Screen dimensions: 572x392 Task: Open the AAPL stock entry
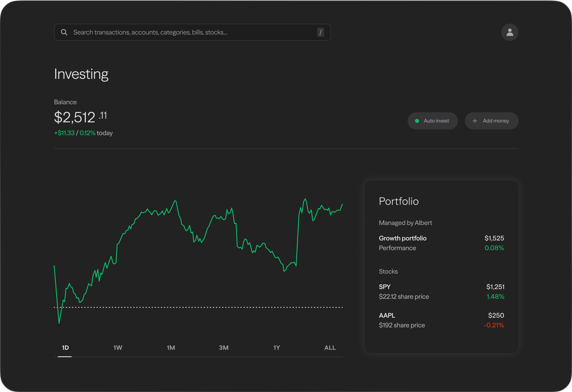click(387, 315)
